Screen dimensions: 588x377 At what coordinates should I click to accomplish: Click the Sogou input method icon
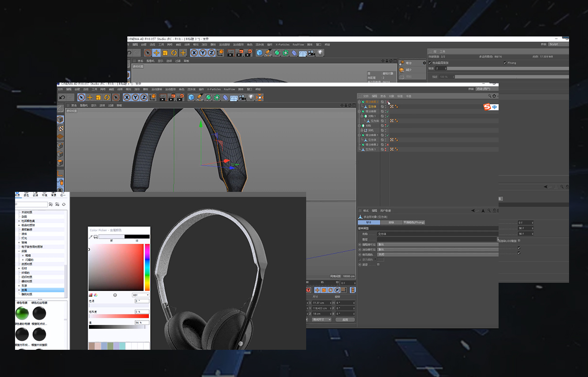487,107
